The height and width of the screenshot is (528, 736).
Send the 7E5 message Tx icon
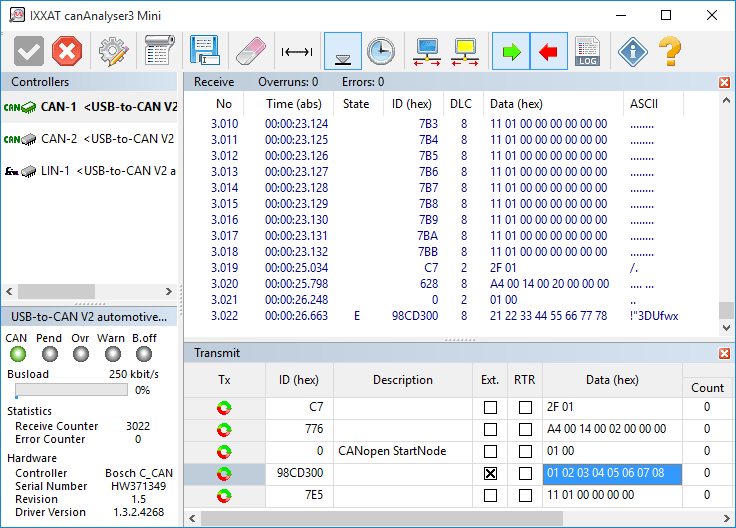(224, 495)
